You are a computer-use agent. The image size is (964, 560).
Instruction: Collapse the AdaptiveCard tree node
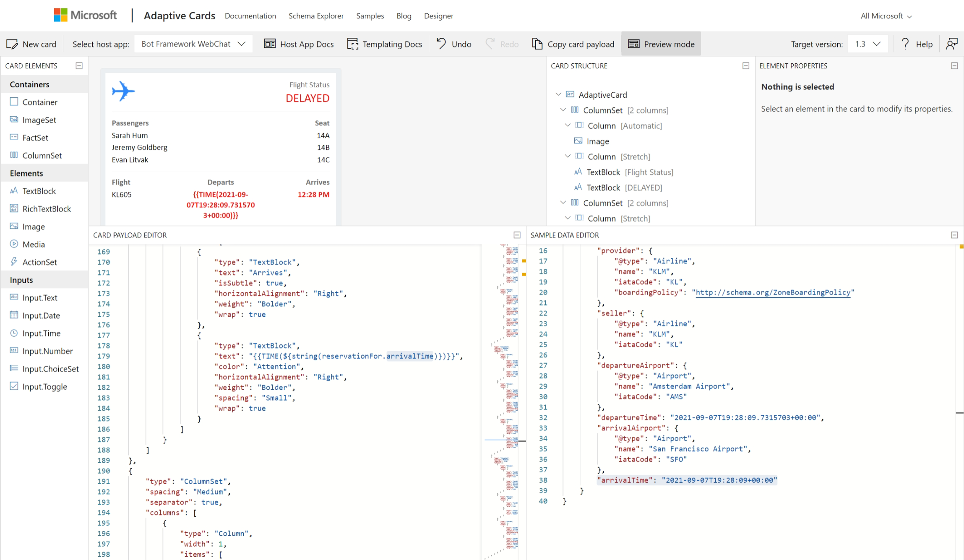point(558,94)
